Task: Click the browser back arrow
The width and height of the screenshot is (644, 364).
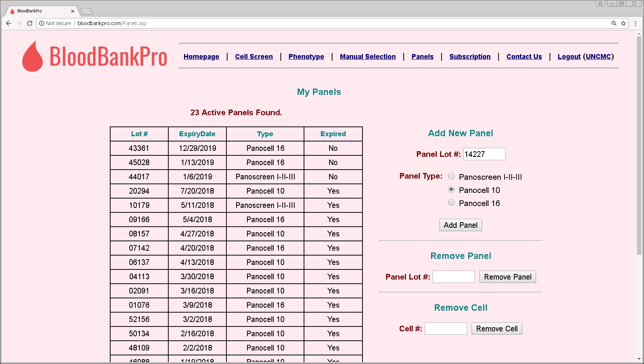Action: point(9,23)
